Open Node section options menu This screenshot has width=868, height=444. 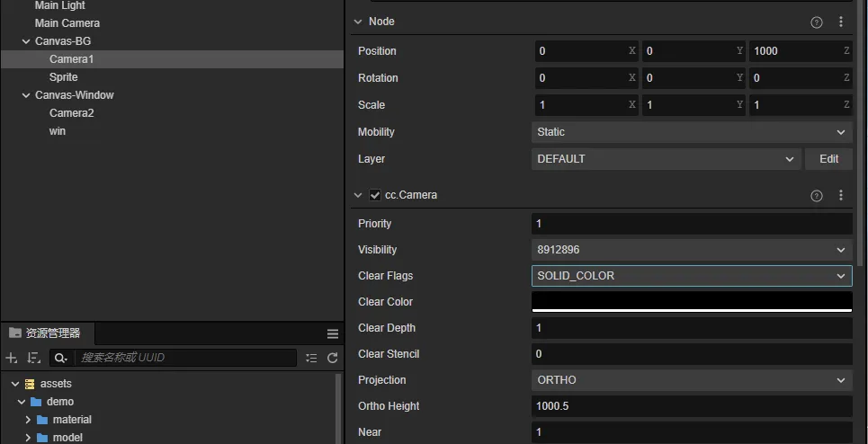tap(841, 22)
